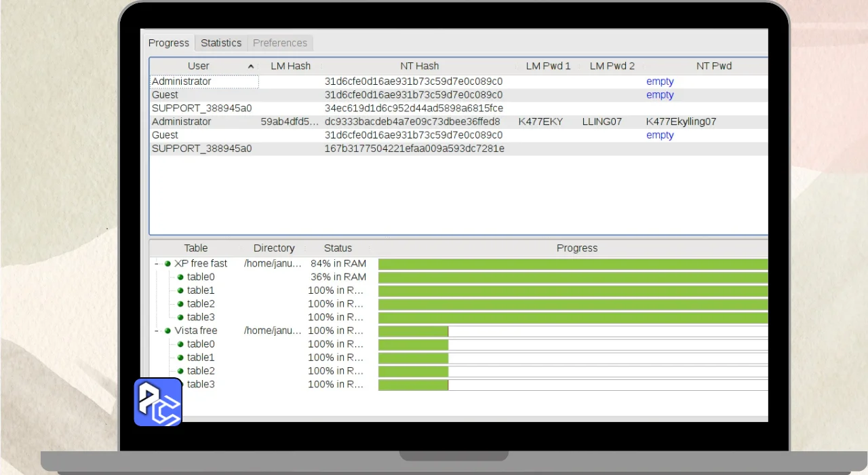868x475 pixels.
Task: Select table1 under Vista free
Action: pyautogui.click(x=201, y=358)
